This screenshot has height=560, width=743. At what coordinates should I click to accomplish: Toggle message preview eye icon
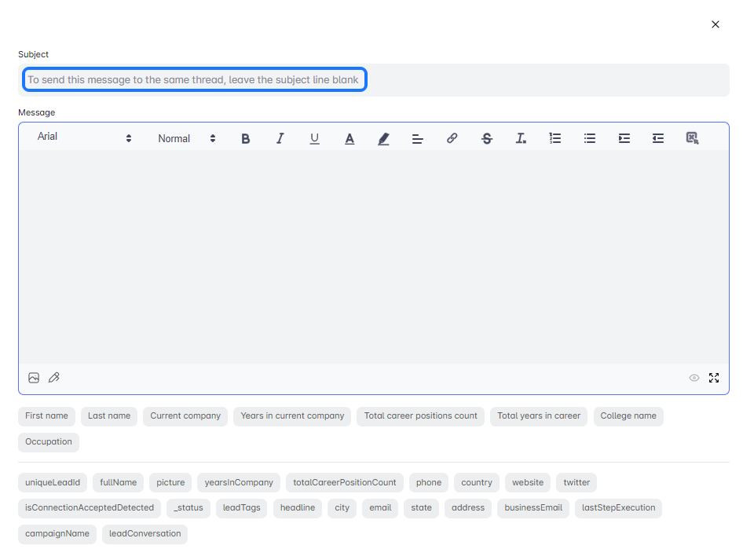(694, 378)
